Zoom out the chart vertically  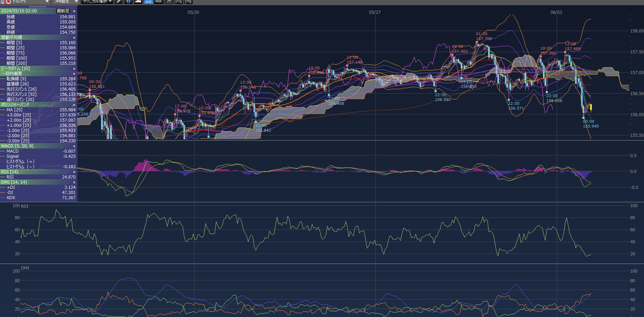point(179,1)
